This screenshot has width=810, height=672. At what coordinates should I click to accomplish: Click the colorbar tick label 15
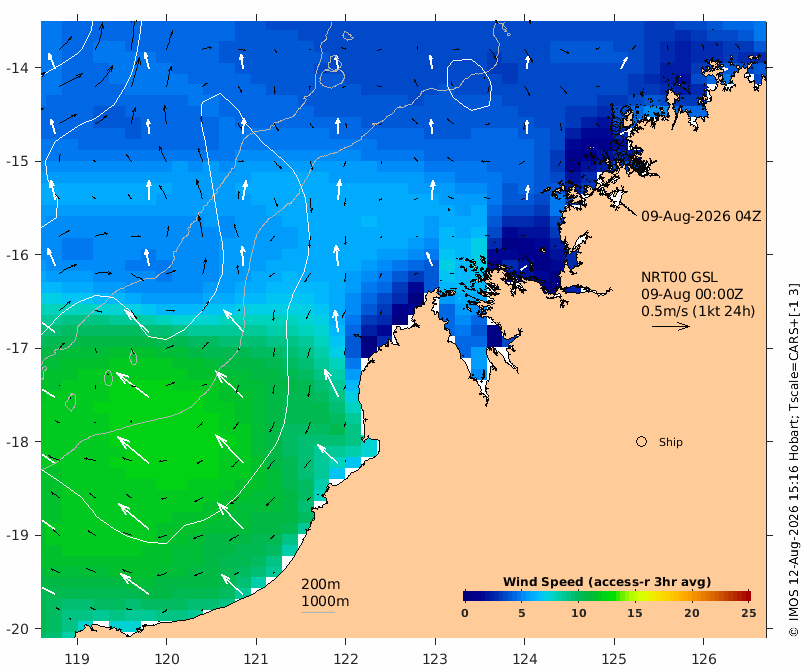(634, 613)
